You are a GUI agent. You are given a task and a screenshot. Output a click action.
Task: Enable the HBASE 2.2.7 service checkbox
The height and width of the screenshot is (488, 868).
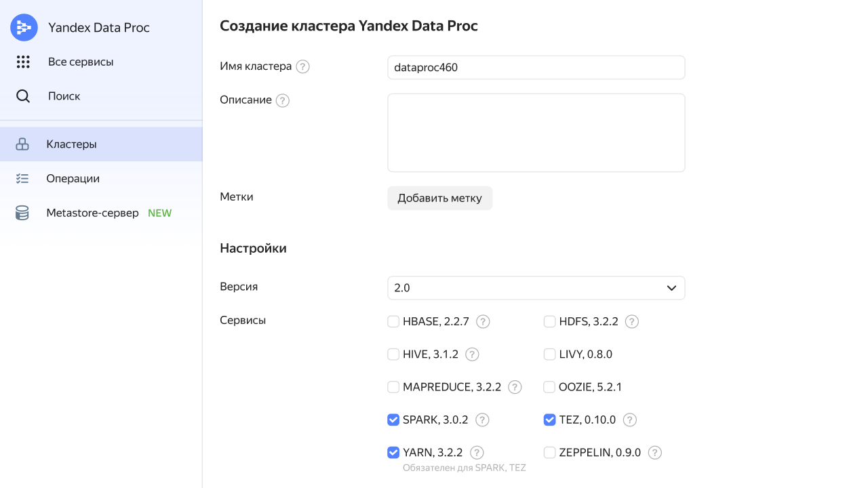pyautogui.click(x=393, y=321)
